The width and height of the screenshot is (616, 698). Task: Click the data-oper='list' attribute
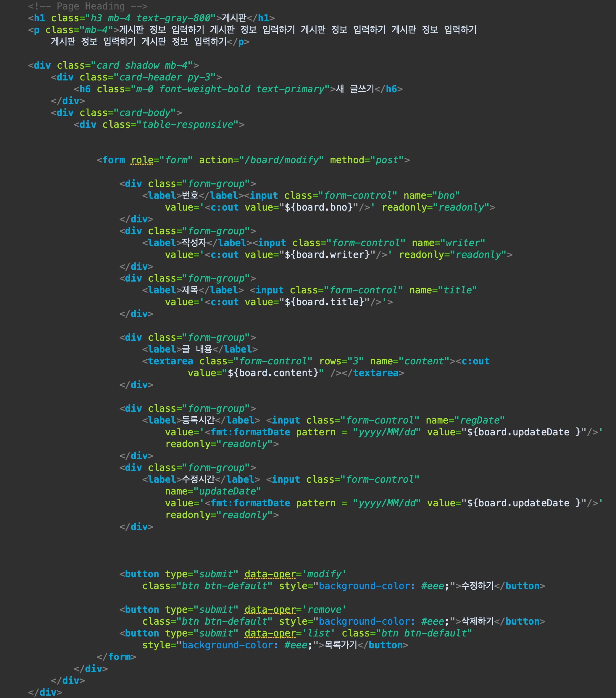[x=289, y=633]
